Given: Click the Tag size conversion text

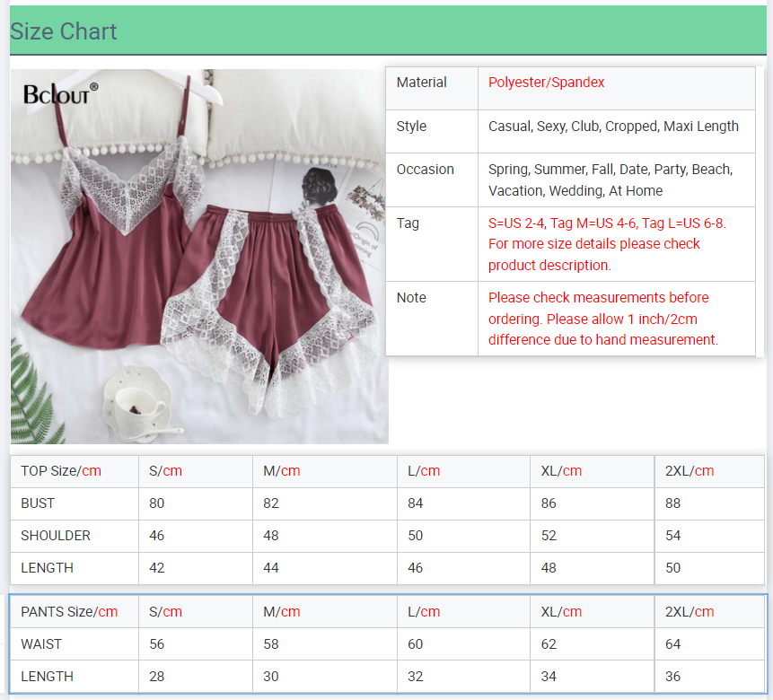Looking at the screenshot, I should click(x=607, y=244).
